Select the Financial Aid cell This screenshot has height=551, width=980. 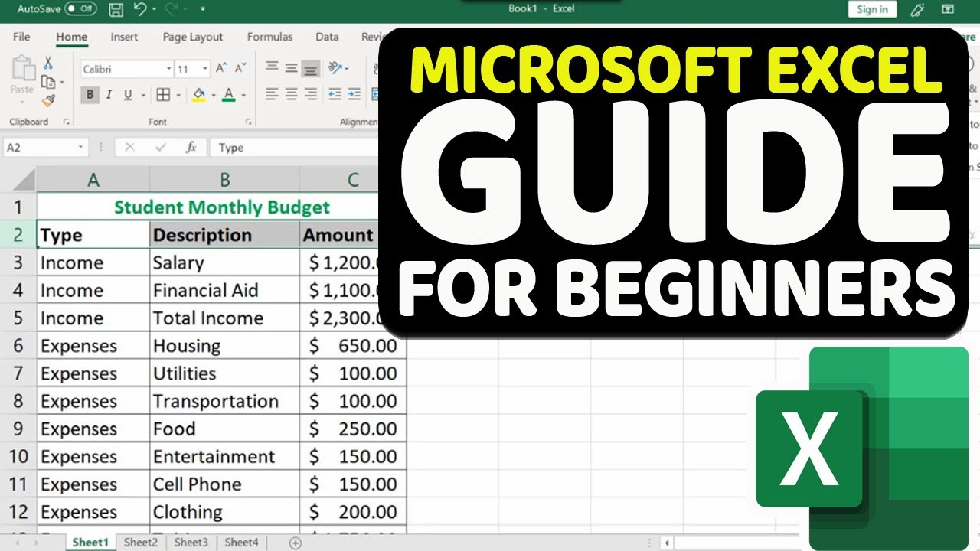(x=224, y=290)
